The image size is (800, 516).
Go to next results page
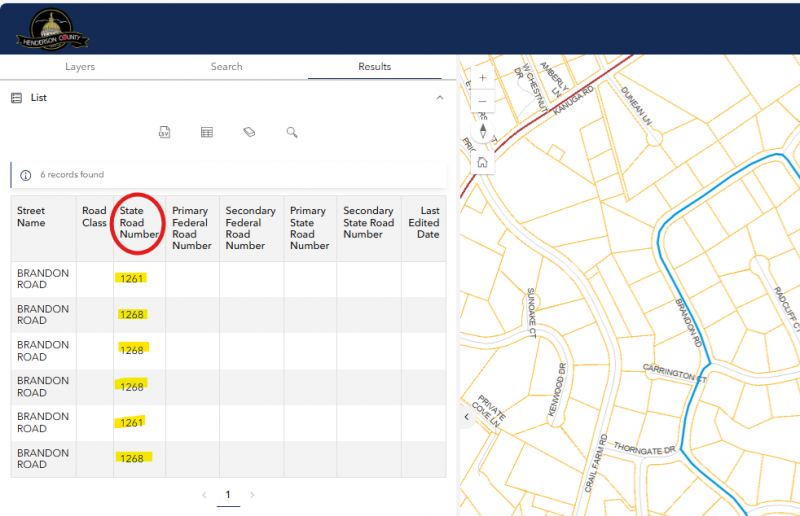[252, 495]
